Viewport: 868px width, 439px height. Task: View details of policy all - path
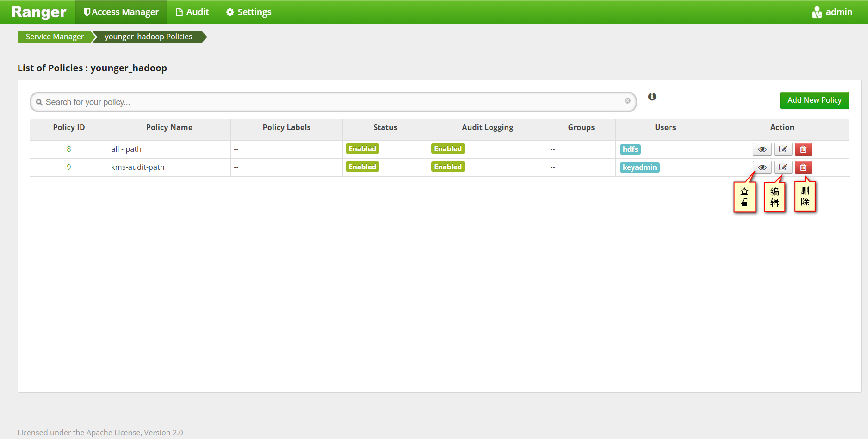click(x=762, y=149)
